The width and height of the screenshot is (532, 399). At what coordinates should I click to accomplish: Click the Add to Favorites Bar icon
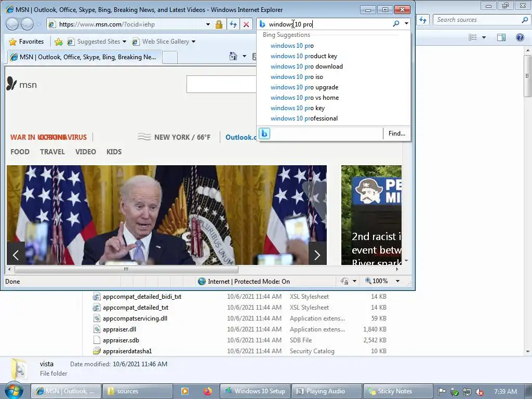[x=59, y=42]
